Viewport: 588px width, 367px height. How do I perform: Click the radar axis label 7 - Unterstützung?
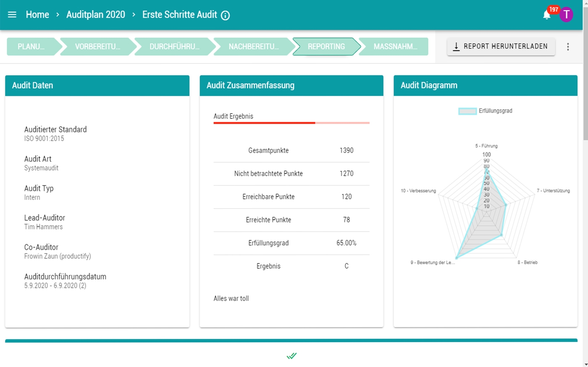[x=553, y=190]
